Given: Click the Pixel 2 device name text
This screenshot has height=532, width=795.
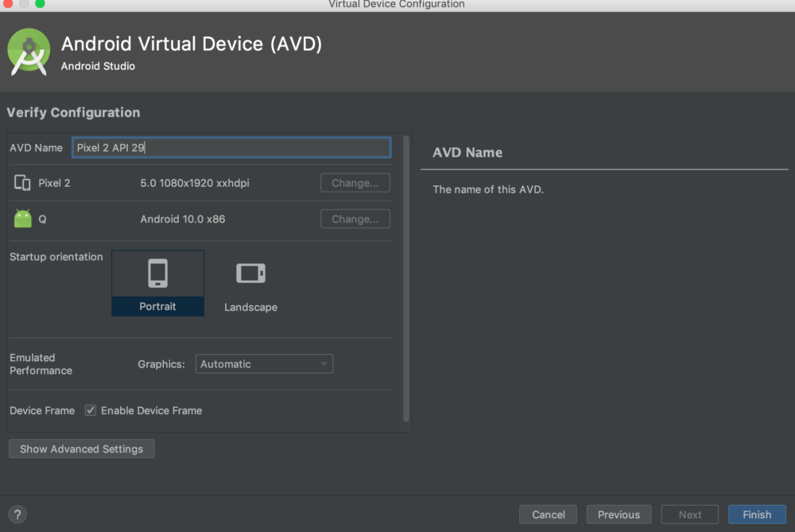Looking at the screenshot, I should point(54,183).
